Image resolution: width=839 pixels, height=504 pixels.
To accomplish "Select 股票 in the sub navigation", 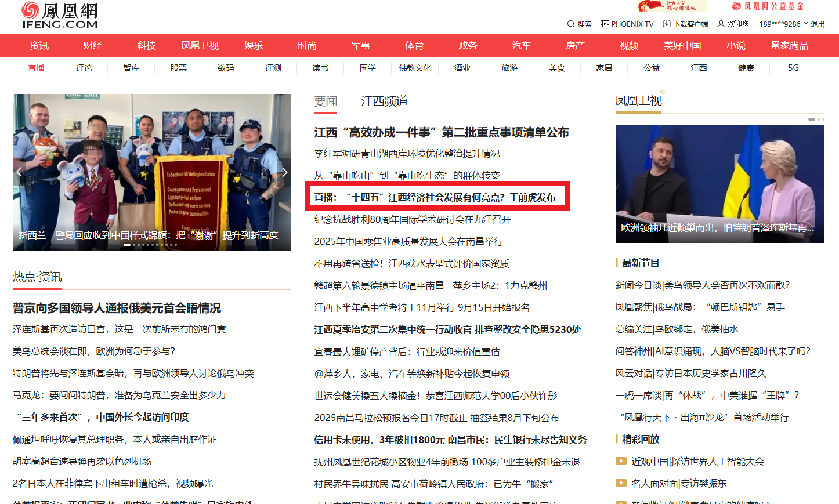I will point(178,68).
